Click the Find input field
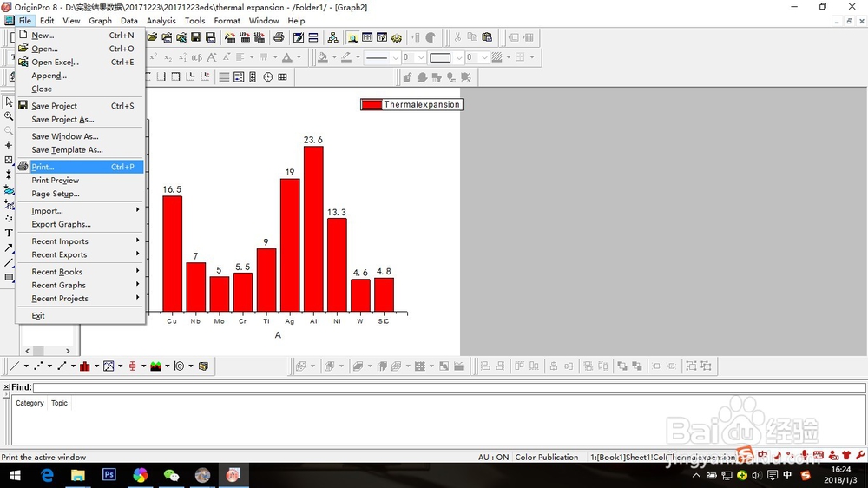Image resolution: width=868 pixels, height=488 pixels. tap(449, 387)
